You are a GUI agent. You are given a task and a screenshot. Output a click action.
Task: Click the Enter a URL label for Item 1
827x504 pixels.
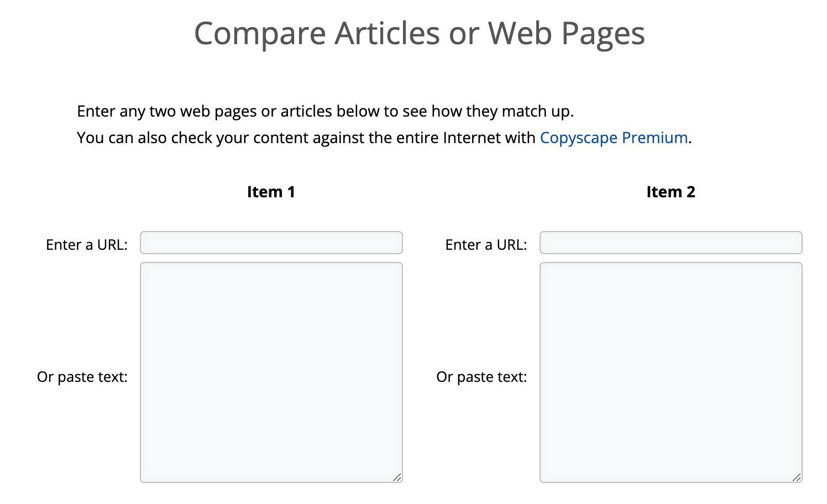(x=87, y=244)
